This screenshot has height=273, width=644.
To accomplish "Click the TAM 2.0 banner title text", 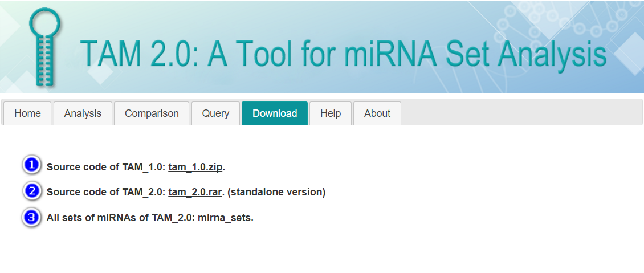I will [343, 53].
